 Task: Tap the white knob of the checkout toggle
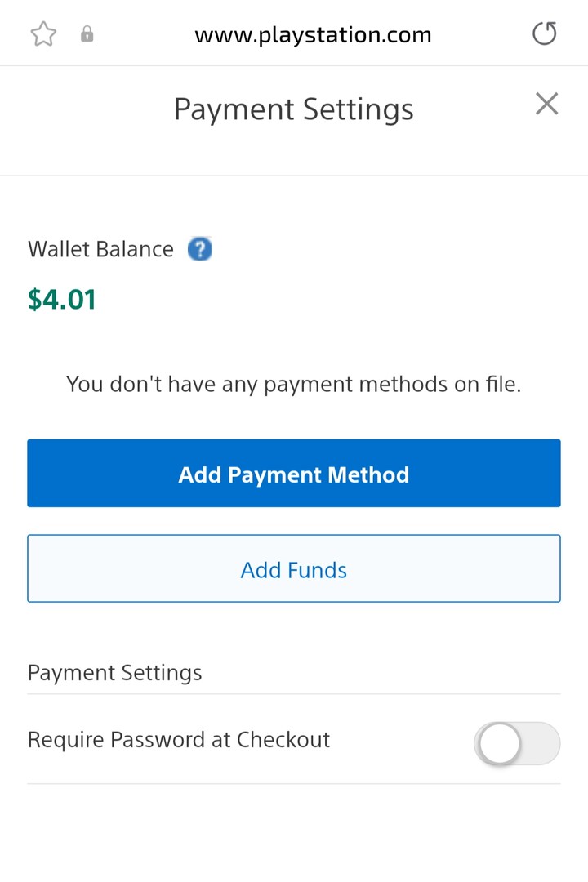point(499,743)
